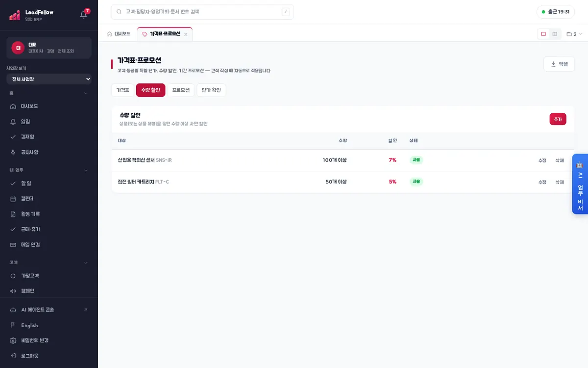Screen dimensions: 588x368
Task: Click the 상태 column header
Action: 414,141
